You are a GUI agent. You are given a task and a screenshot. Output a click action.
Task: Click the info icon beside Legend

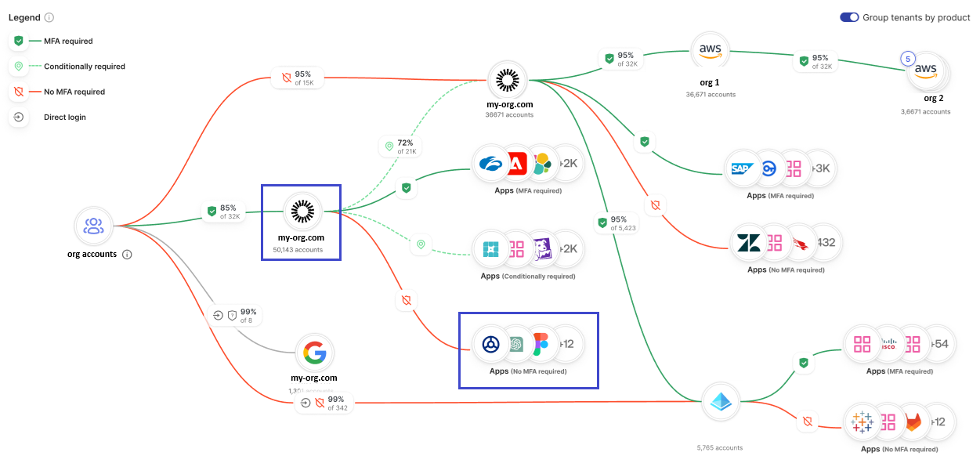click(x=49, y=17)
